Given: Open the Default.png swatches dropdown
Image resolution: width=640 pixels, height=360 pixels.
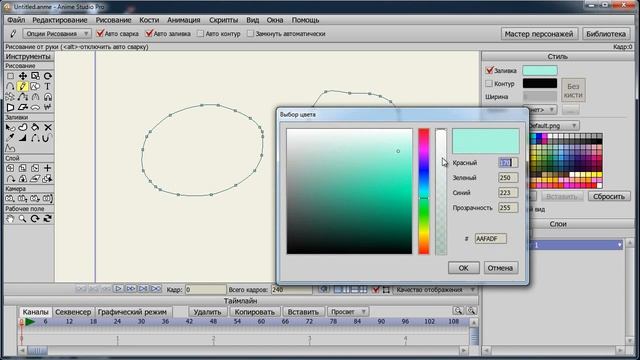Looking at the screenshot, I should pyautogui.click(x=553, y=126).
